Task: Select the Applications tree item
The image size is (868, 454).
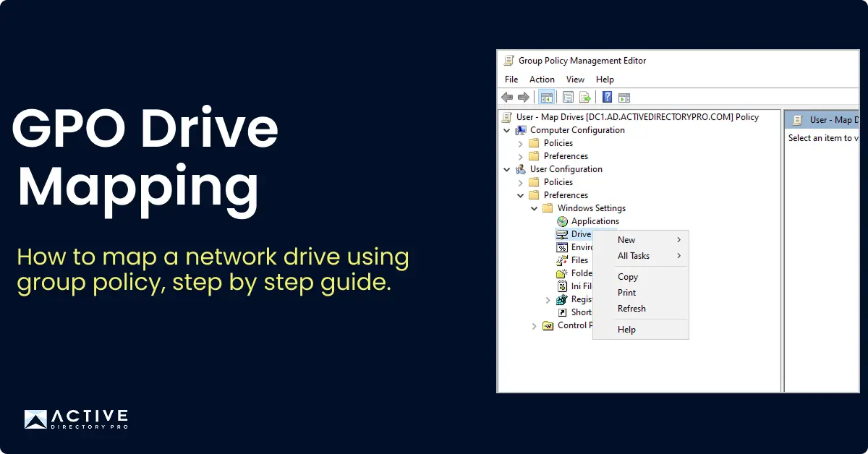Action: point(595,221)
